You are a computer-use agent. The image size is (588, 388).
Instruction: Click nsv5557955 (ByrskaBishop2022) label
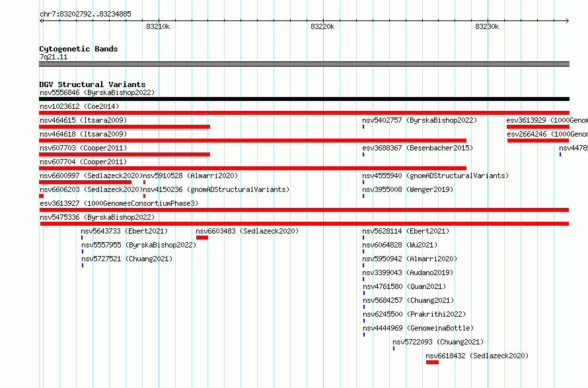(139, 245)
